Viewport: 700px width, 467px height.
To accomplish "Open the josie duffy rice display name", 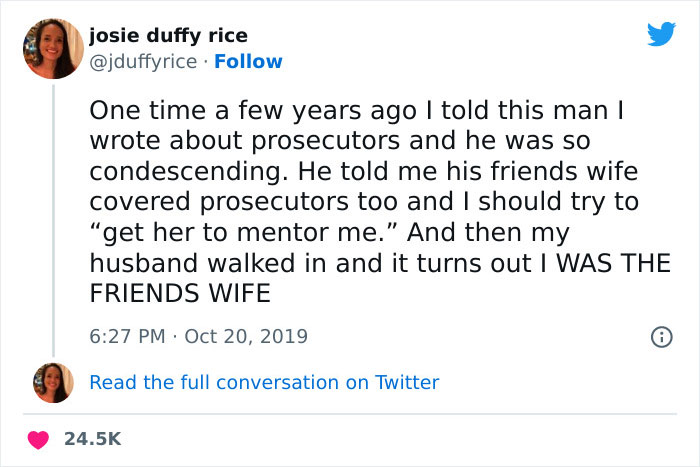I will pos(168,37).
